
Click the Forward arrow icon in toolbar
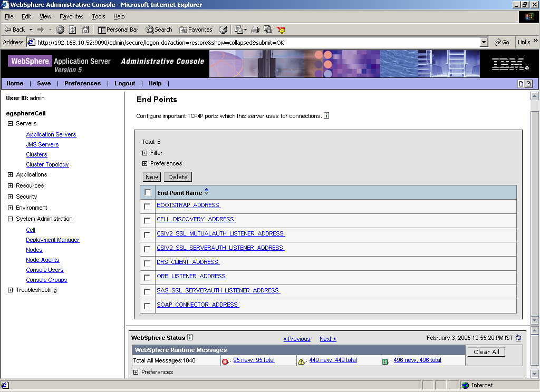[x=41, y=30]
